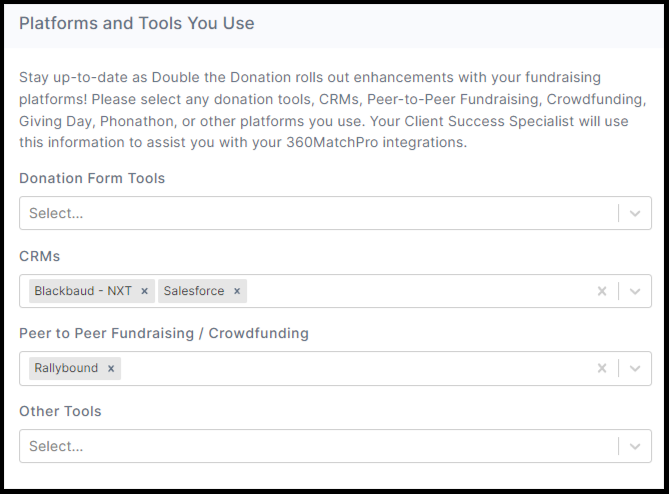Viewport: 669px width, 494px height.
Task: Click the Salesforce tag label
Action: tap(193, 291)
